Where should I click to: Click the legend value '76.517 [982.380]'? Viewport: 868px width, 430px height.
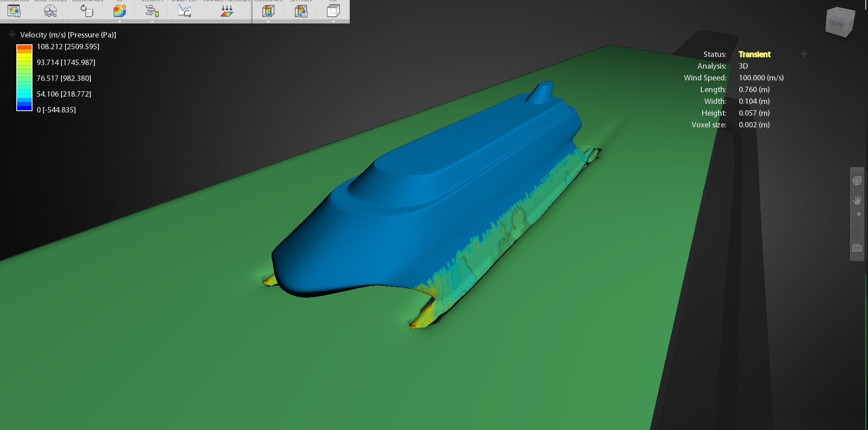(64, 78)
